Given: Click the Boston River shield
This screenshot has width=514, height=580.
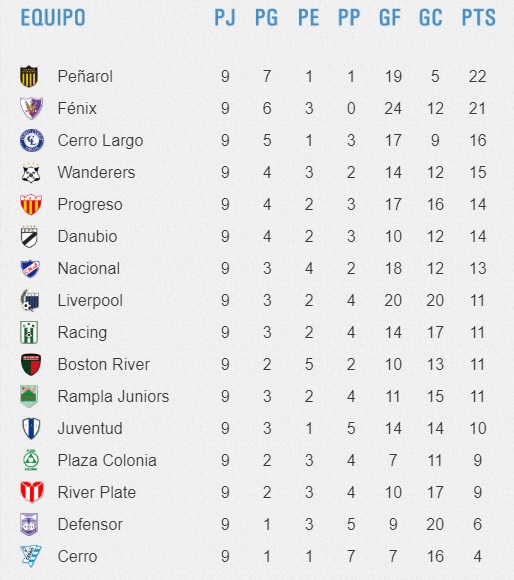Looking at the screenshot, I should pyautogui.click(x=31, y=365).
